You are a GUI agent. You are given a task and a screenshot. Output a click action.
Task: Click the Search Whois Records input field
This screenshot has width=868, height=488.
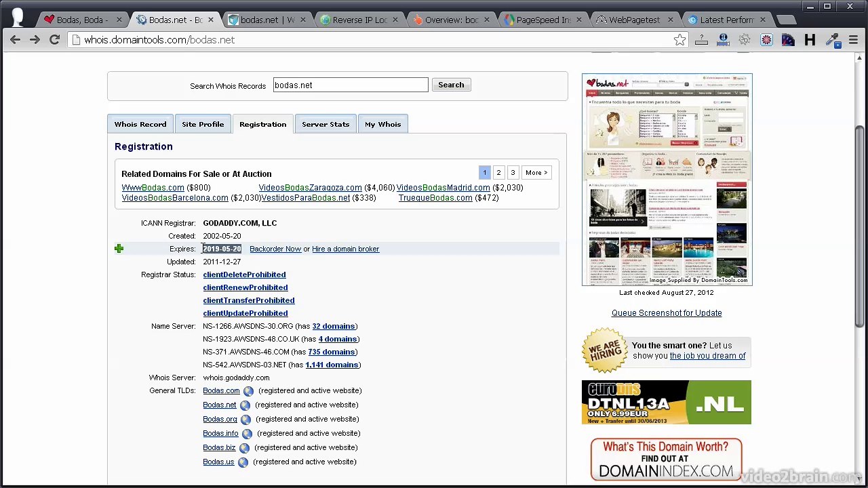point(351,85)
